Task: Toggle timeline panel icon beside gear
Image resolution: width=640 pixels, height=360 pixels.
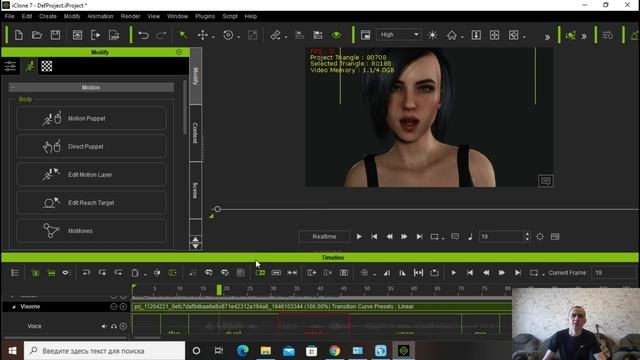Action: point(555,236)
